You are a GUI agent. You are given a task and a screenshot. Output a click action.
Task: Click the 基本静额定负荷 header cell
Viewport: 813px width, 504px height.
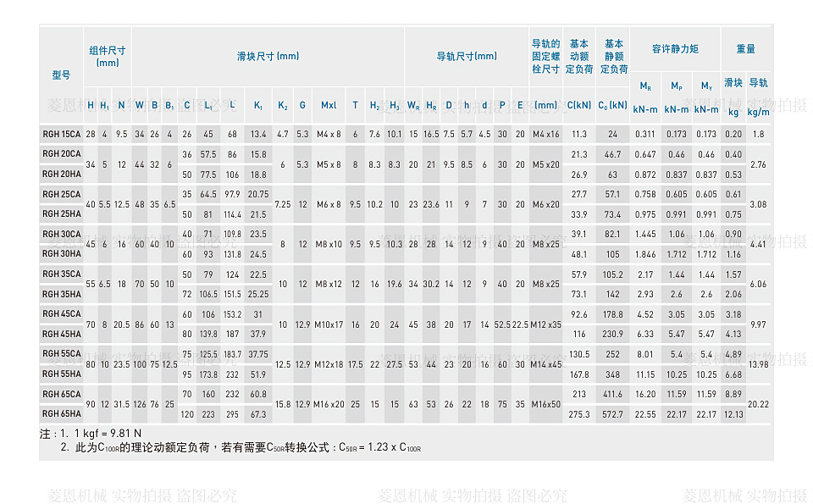(614, 56)
